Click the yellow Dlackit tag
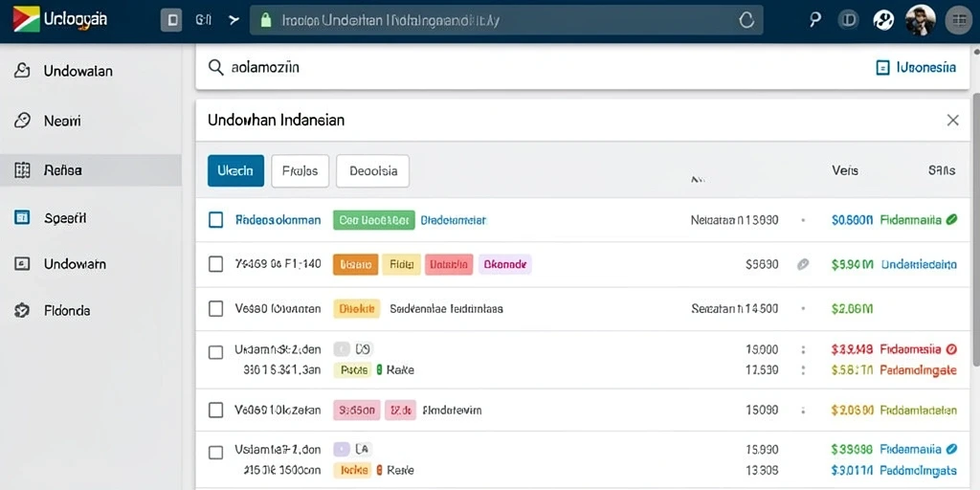 pos(356,308)
